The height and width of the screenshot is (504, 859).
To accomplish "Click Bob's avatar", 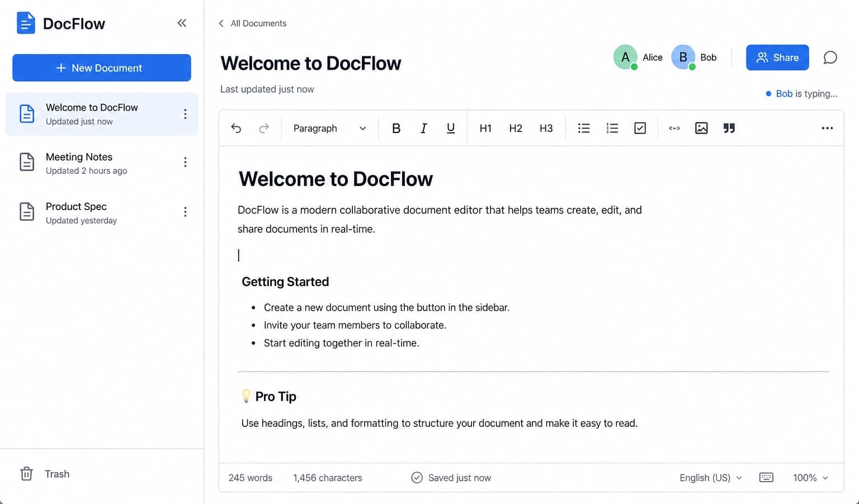I will [683, 57].
